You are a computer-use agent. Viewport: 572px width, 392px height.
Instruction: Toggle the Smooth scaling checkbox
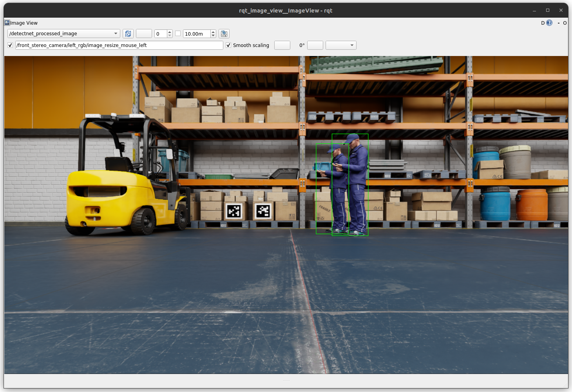(228, 45)
